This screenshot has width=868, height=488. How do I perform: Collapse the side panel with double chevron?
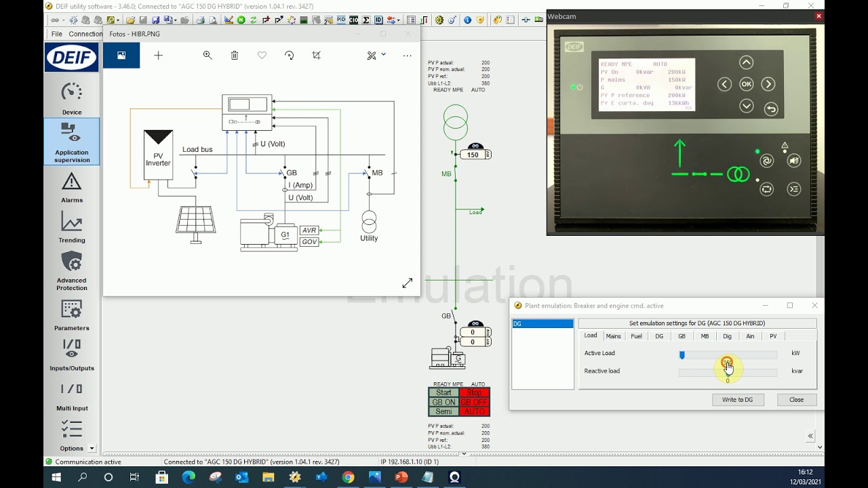click(810, 436)
